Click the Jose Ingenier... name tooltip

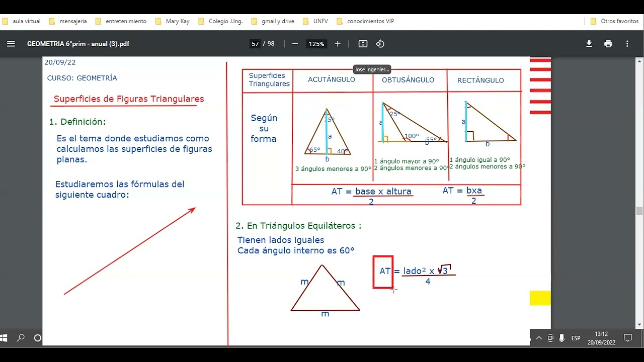point(372,69)
